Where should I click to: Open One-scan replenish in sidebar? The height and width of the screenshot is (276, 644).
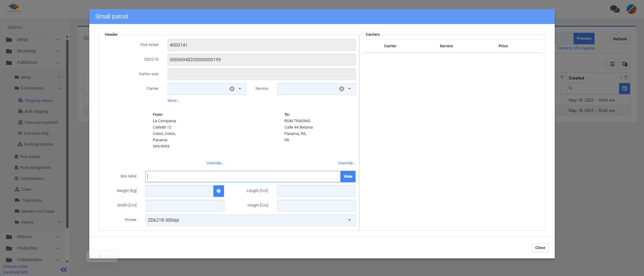point(41,122)
